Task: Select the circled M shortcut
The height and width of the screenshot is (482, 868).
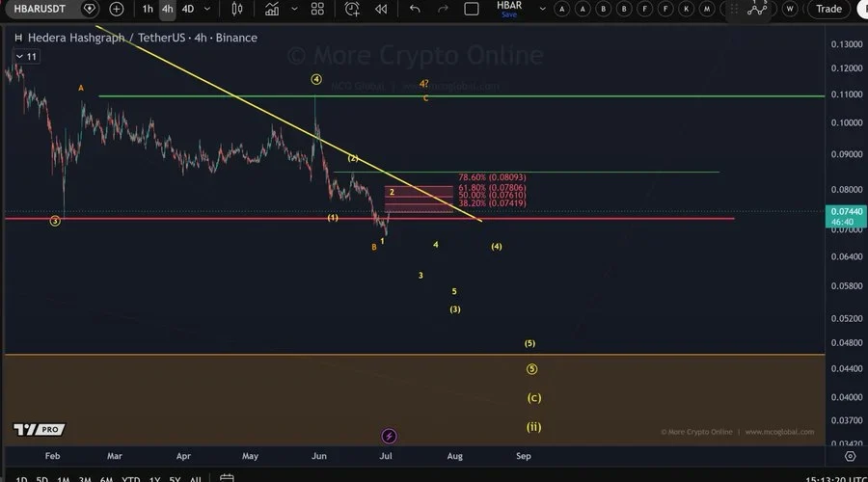Action: (707, 9)
